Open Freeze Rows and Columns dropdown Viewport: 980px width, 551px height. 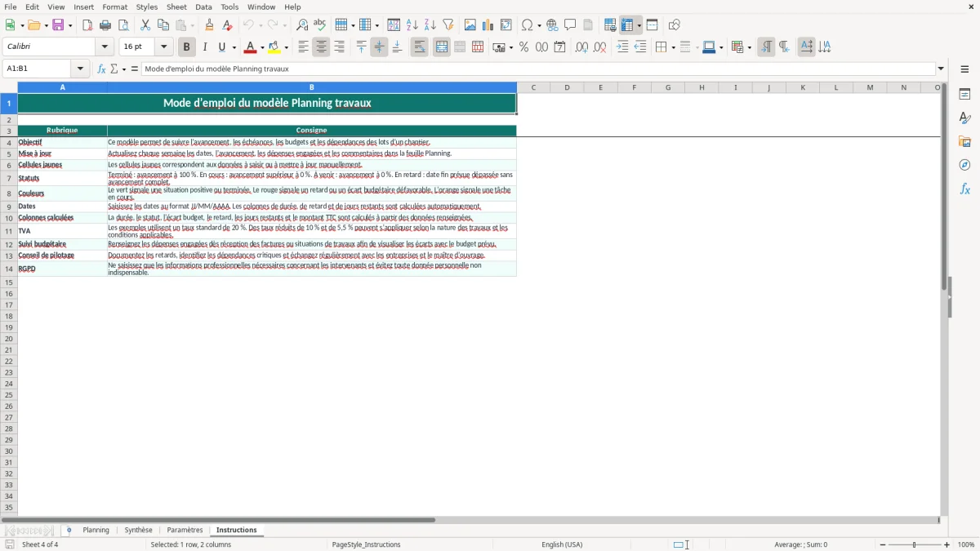[x=639, y=25]
